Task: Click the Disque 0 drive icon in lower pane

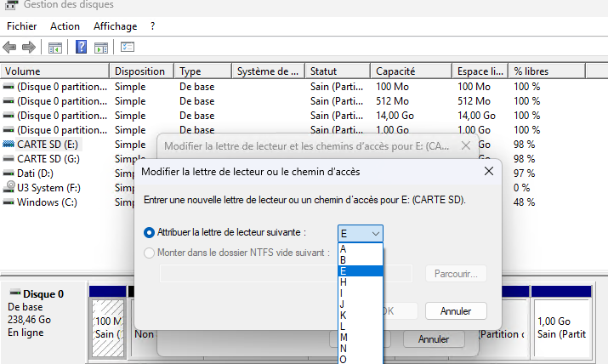Action: (x=15, y=293)
